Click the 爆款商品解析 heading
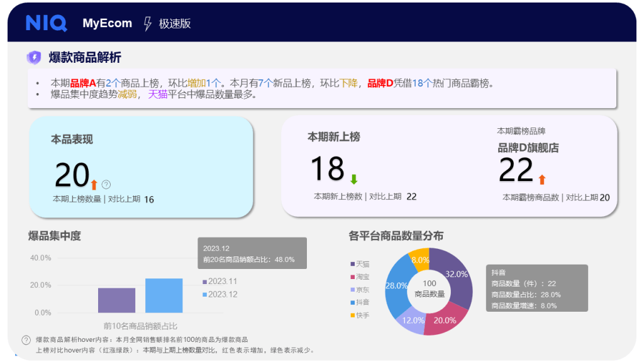 (85, 57)
